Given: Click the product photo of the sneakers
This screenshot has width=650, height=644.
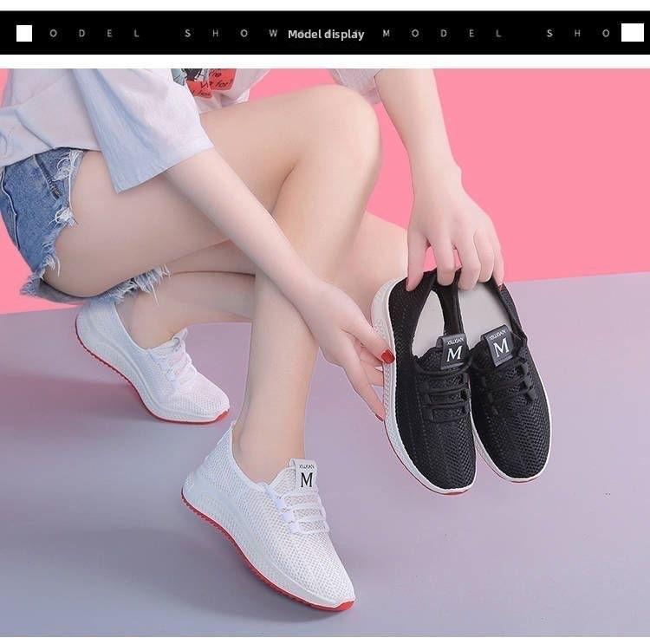Looking at the screenshot, I should (x=325, y=353).
